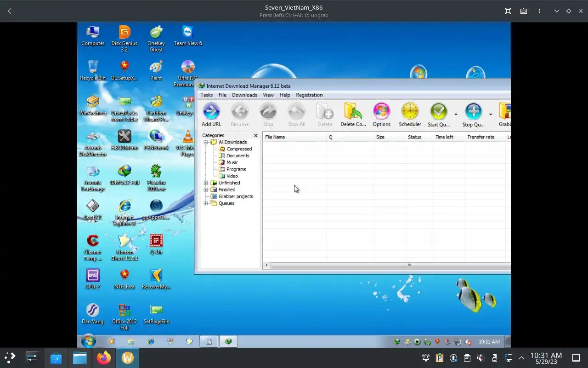Open the Stop Queue dropdown arrow
The image size is (588, 368).
coord(491,115)
